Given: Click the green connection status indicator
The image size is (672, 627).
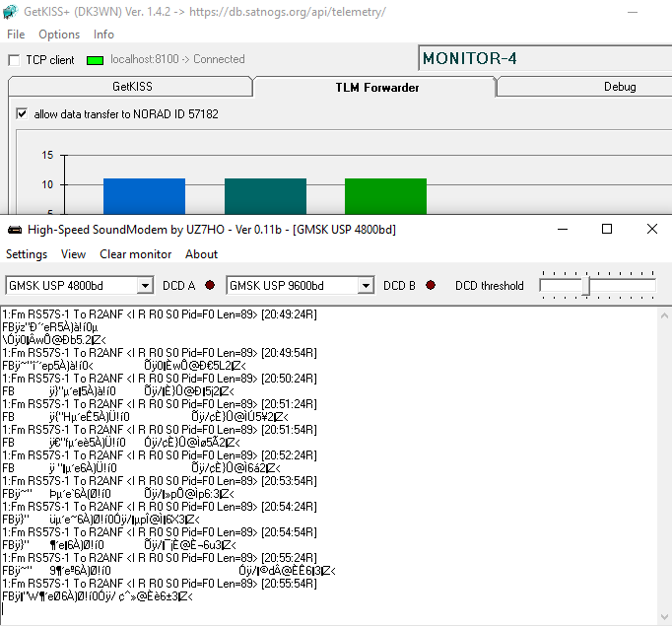Looking at the screenshot, I should [96, 60].
